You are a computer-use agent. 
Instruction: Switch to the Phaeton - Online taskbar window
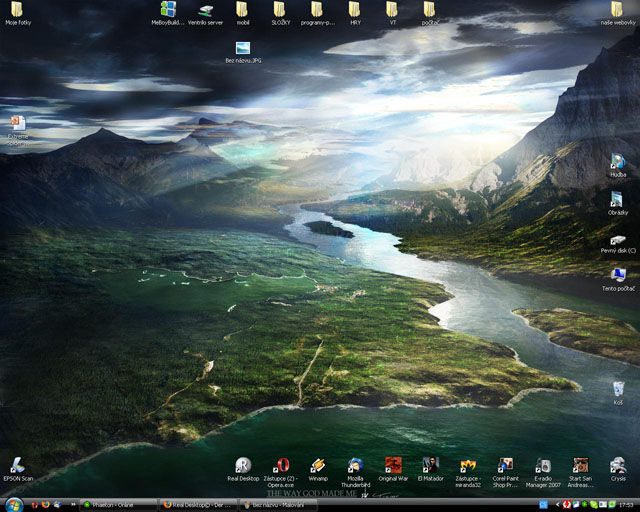118,505
